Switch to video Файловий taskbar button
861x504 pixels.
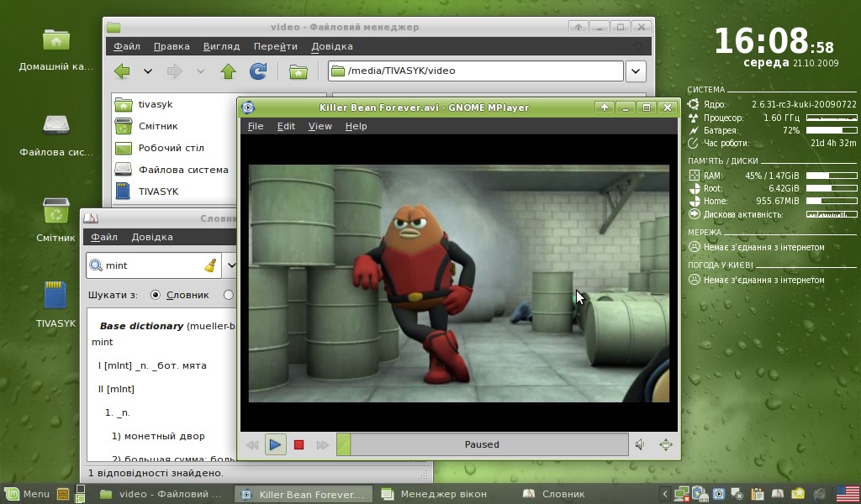point(161,494)
